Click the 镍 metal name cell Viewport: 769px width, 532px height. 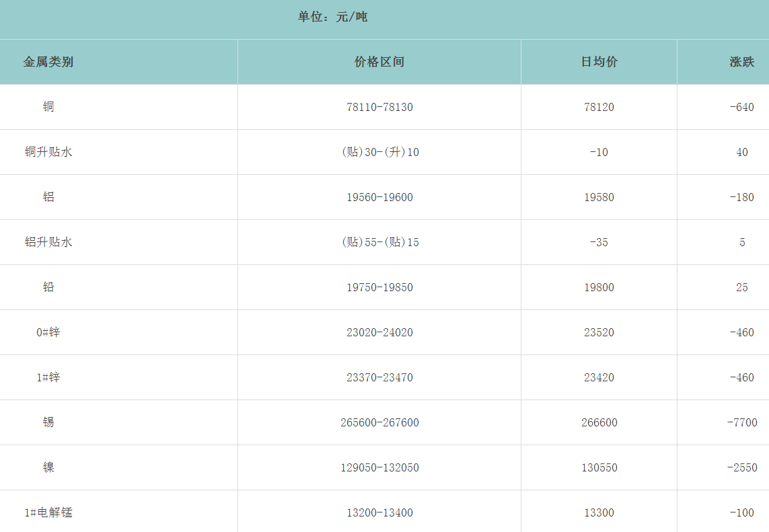[48, 467]
